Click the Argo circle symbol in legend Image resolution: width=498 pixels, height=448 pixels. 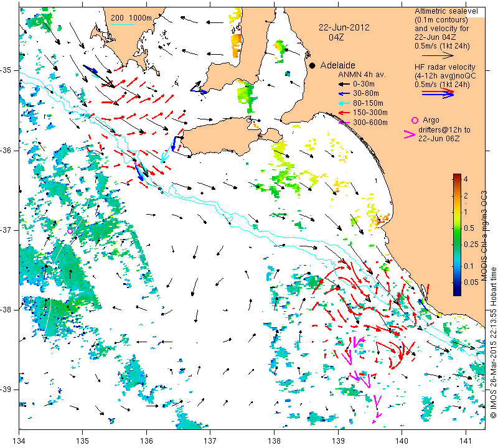point(415,120)
